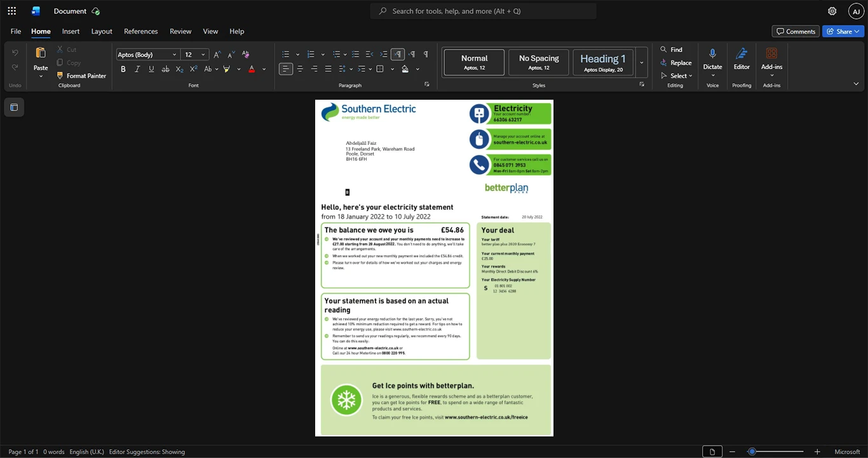Open Editor proofing tool

pyautogui.click(x=742, y=58)
